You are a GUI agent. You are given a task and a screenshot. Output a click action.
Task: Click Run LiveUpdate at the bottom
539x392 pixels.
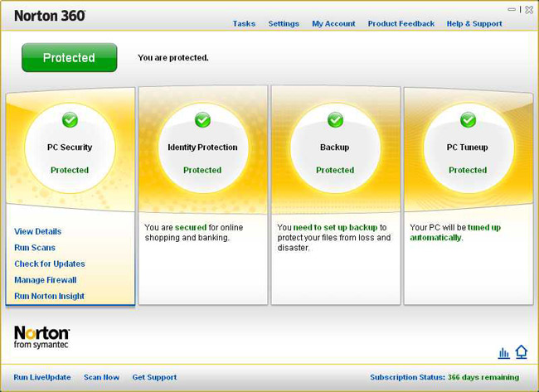(42, 377)
